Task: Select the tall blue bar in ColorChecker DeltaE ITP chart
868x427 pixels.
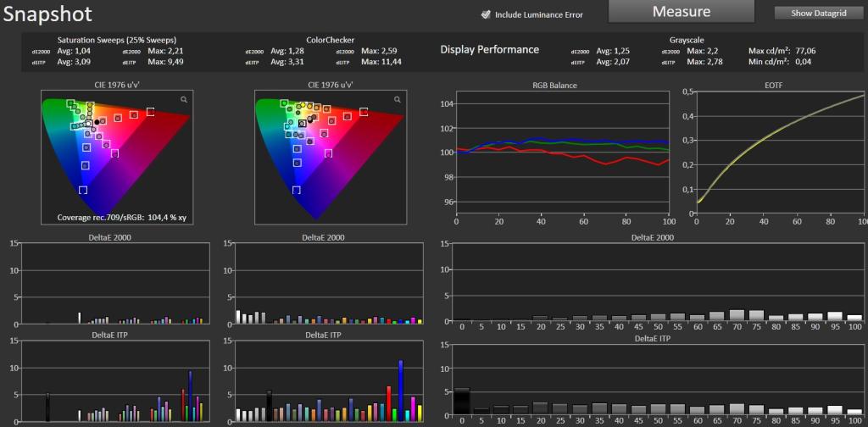Action: (401, 391)
